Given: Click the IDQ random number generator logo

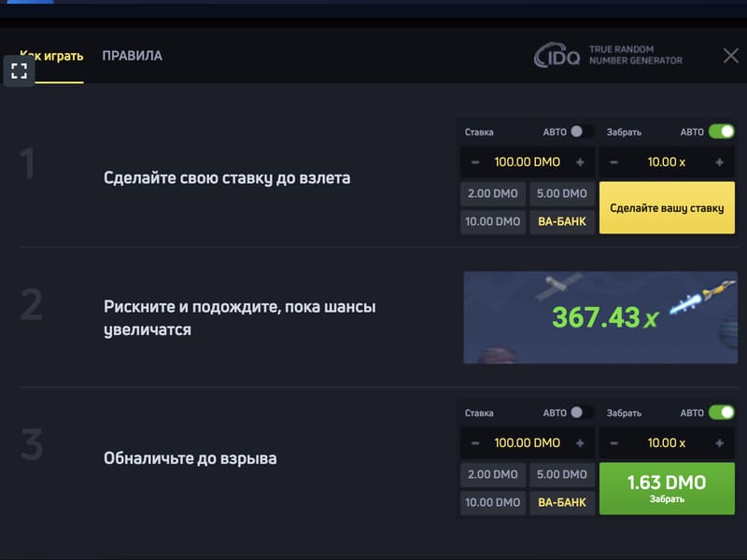Looking at the screenshot, I should 608,55.
